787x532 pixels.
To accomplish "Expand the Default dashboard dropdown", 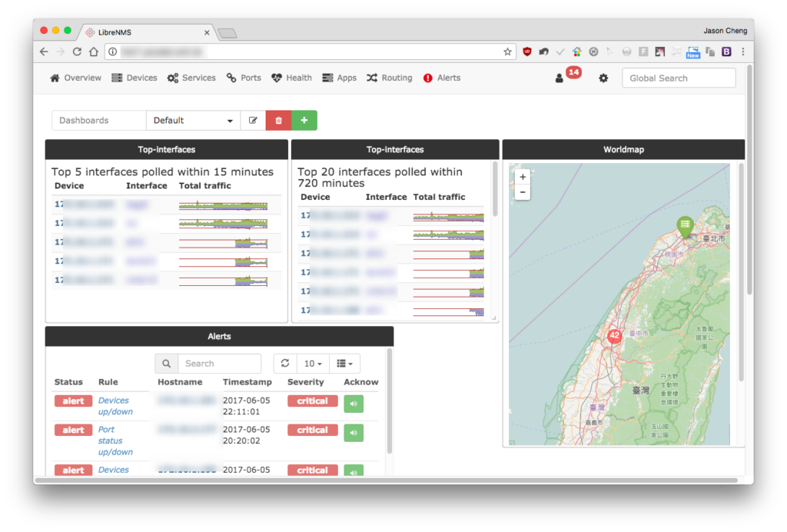I will coord(193,121).
